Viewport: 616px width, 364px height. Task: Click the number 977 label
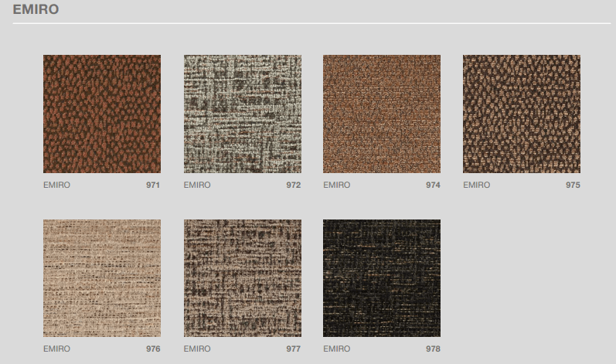click(294, 349)
